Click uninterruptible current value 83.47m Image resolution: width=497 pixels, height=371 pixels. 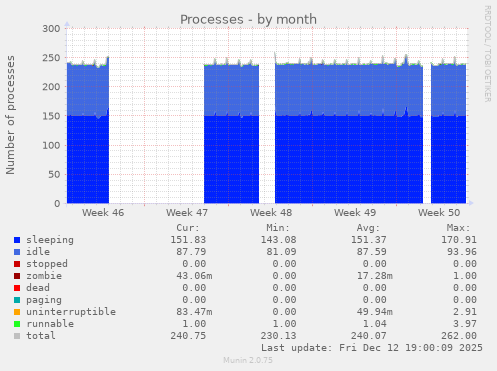[x=194, y=312]
